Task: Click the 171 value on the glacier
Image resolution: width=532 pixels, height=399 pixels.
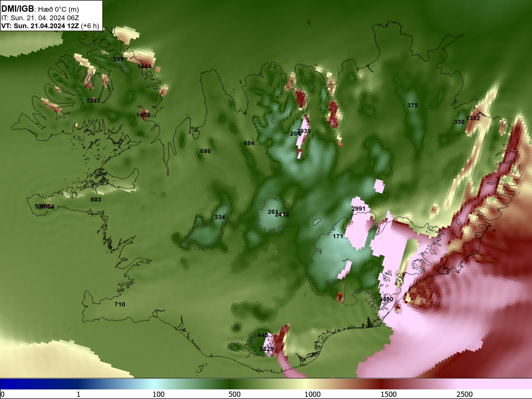Action: click(338, 237)
